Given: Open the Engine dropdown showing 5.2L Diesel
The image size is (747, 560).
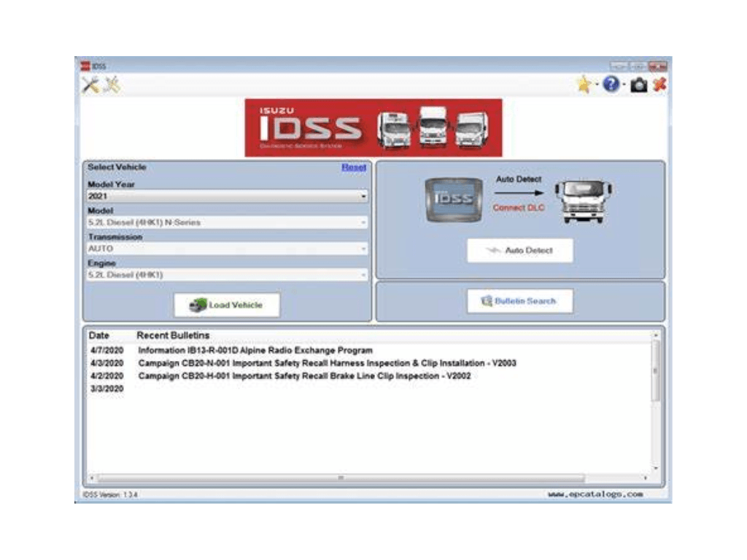Looking at the screenshot, I should 228,275.
